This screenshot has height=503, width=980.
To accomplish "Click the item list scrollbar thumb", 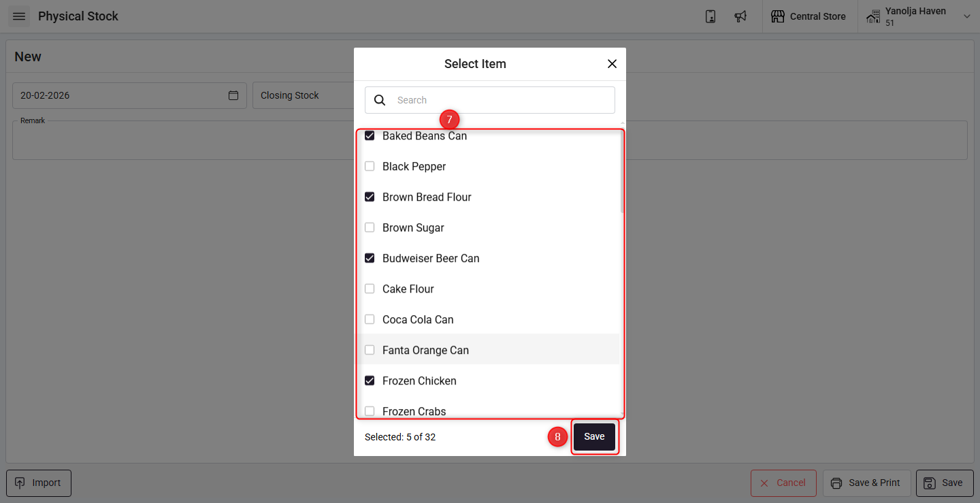I will (x=622, y=172).
